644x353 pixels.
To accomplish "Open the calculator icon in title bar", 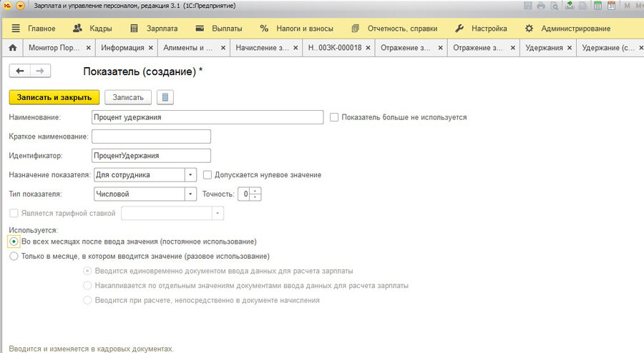I will click(598, 6).
